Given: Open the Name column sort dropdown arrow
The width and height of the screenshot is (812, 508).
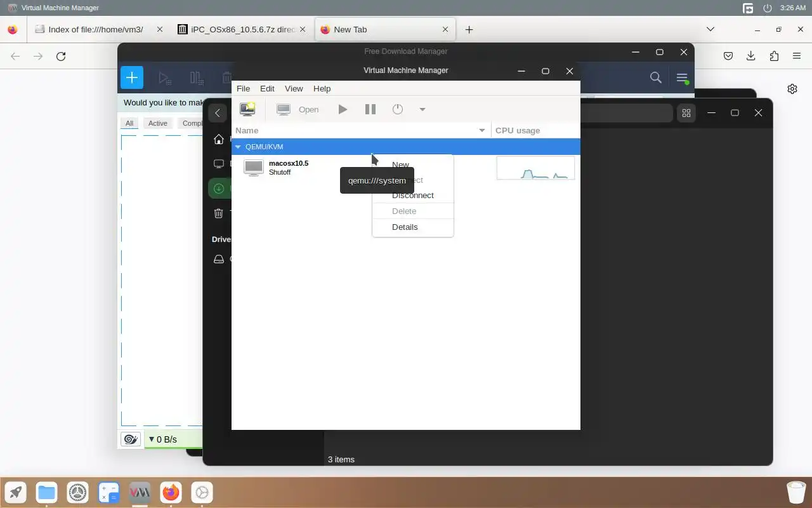Looking at the screenshot, I should 482,130.
